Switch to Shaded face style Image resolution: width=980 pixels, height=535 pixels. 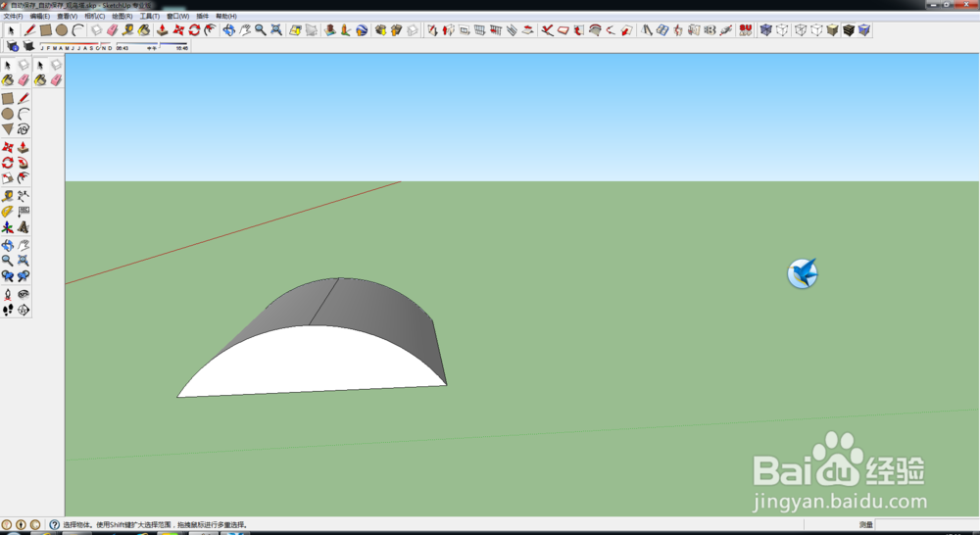pos(832,30)
